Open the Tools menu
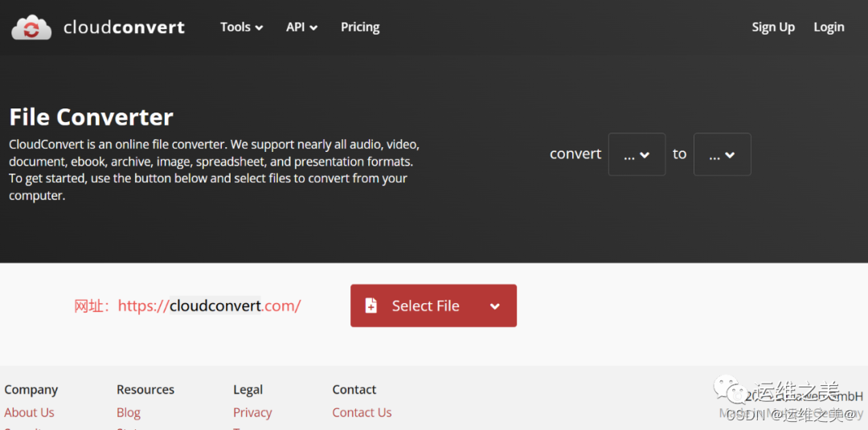The height and width of the screenshot is (430, 868). coord(241,27)
